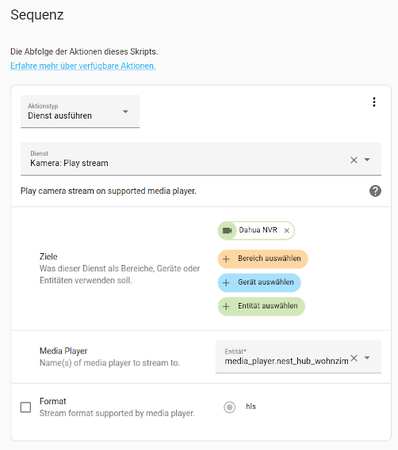The image size is (398, 450).
Task: Clear the Kamera: Play stream service field
Action: [x=354, y=160]
